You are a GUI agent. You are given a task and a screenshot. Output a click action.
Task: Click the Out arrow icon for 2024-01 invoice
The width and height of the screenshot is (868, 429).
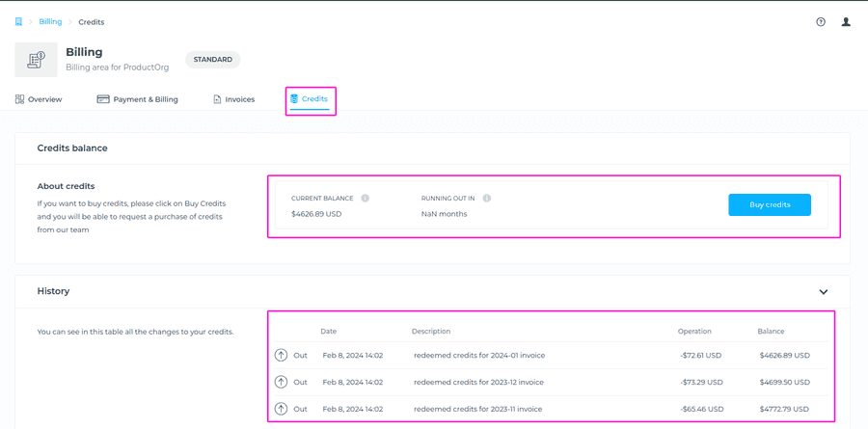pos(281,355)
